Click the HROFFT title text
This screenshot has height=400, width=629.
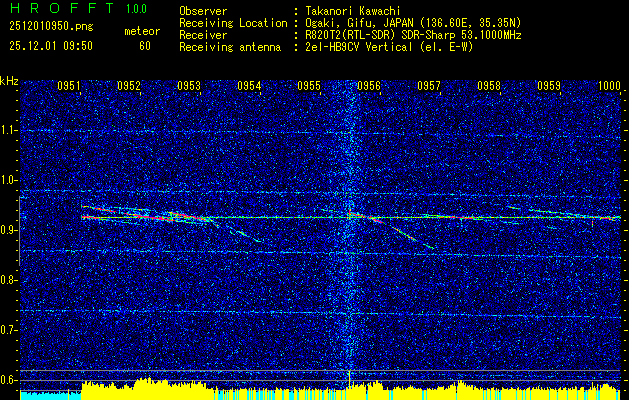coord(61,8)
